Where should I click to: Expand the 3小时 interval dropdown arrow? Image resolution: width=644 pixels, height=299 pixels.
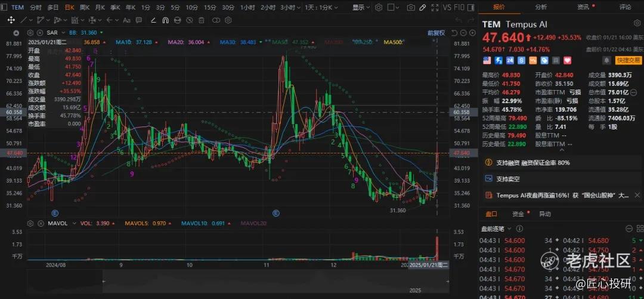pyautogui.click(x=298, y=7)
